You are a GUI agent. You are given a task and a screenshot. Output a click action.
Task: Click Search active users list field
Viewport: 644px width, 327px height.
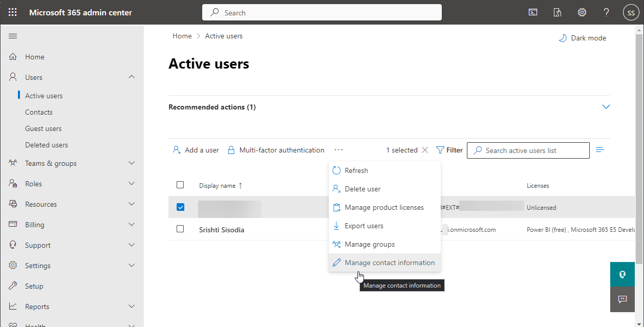(x=528, y=150)
